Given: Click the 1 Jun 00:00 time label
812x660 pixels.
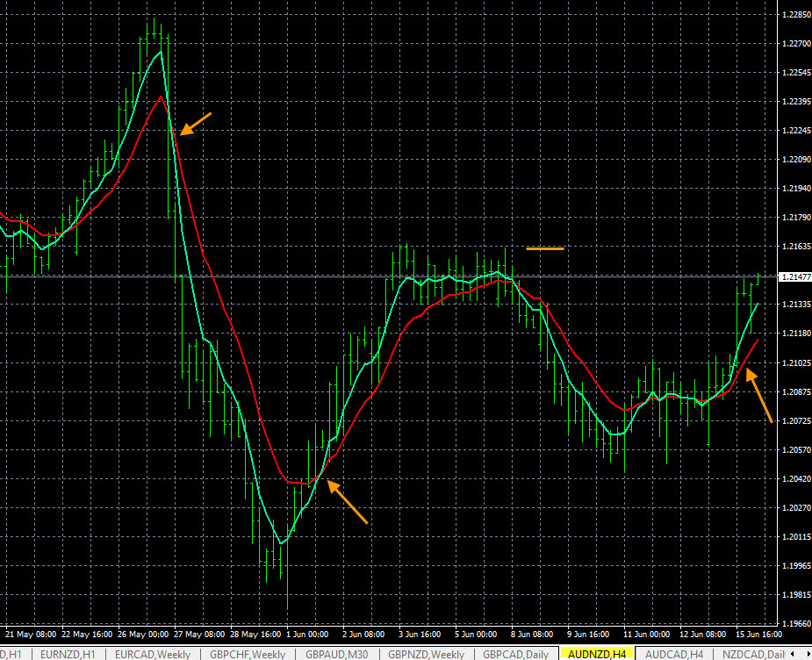Looking at the screenshot, I should click(307, 635).
